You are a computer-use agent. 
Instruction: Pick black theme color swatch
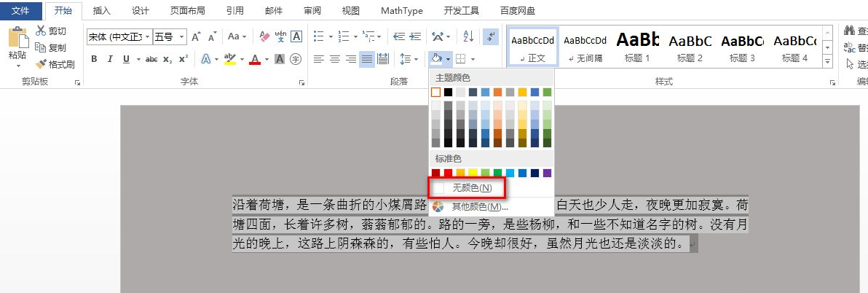coord(448,92)
